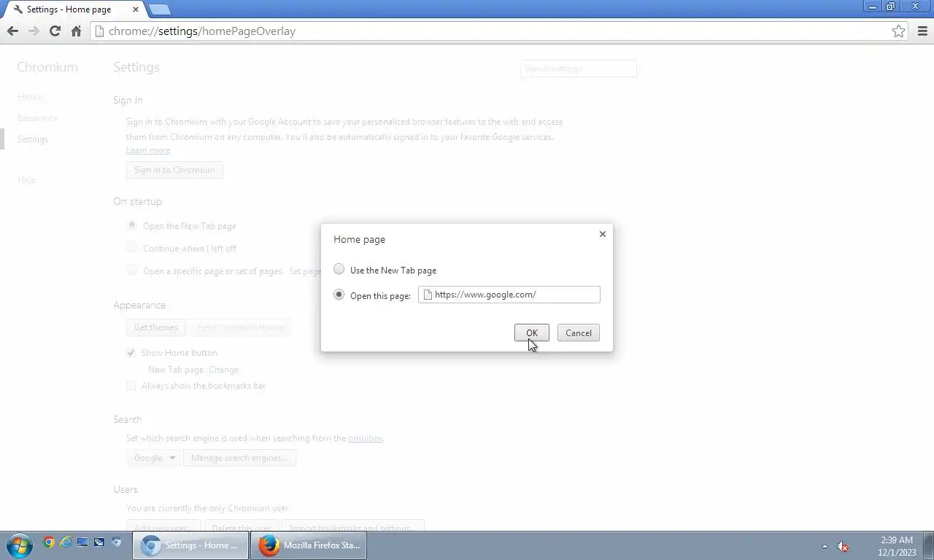Switch to Mozilla Firefox taskbar window
The width and height of the screenshot is (934, 560).
click(x=309, y=545)
